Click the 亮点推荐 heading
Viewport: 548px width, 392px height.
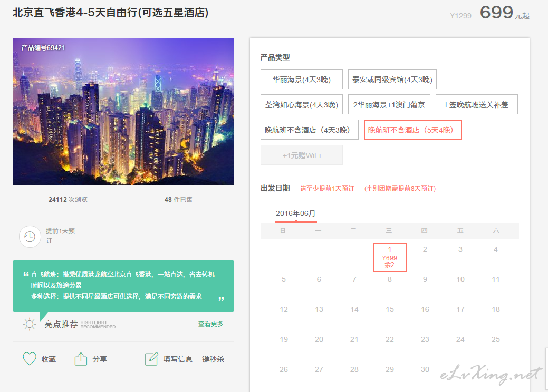tap(61, 324)
